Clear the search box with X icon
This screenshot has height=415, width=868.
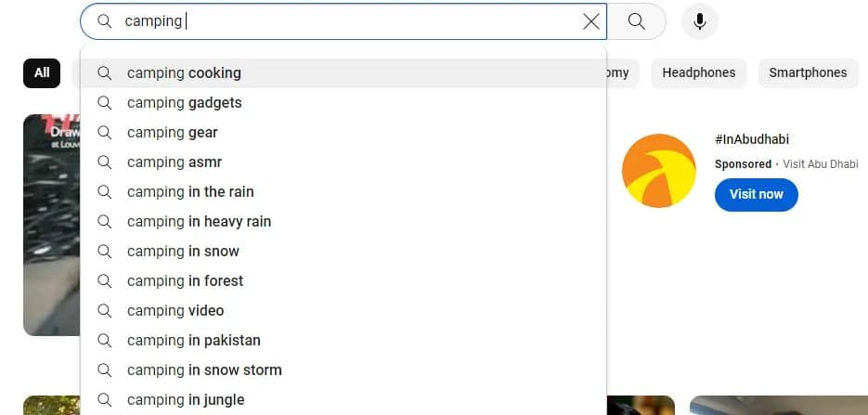591,21
